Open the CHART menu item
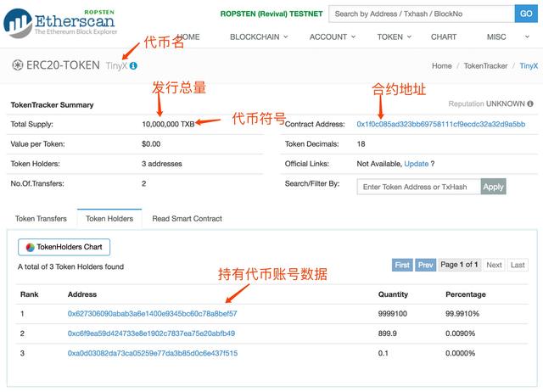Viewport: 543px width, 392px height. (444, 36)
